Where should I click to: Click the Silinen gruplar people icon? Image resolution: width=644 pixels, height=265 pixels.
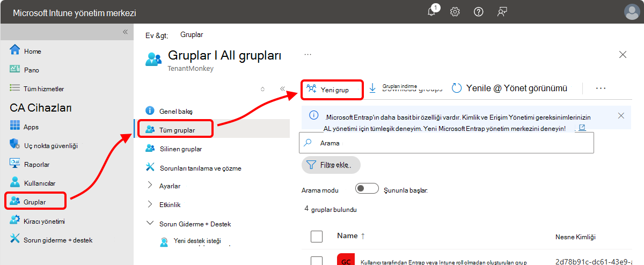coord(150,148)
